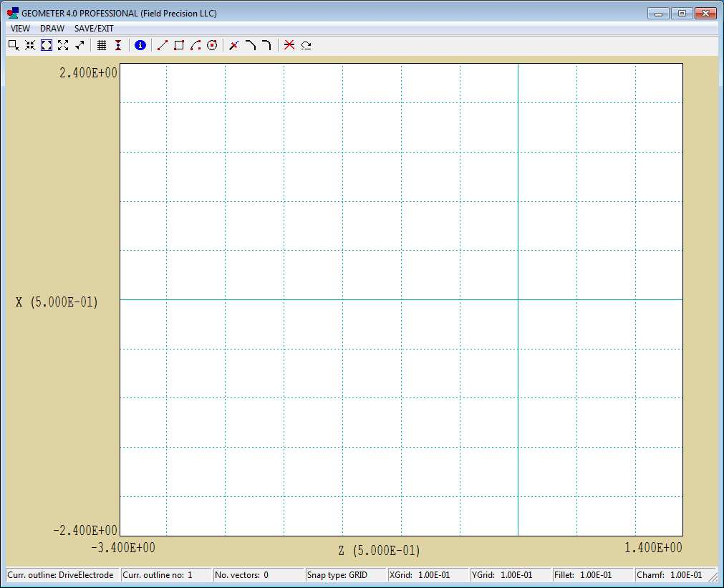This screenshot has height=588, width=724.
Task: Toggle the snap control hourglass icon
Action: 117,45
